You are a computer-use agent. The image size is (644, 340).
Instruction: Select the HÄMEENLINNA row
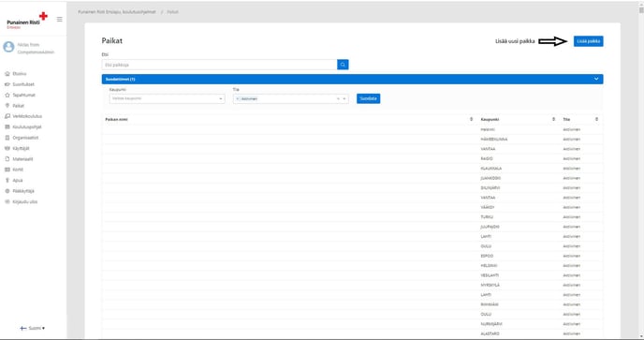pyautogui.click(x=352, y=139)
